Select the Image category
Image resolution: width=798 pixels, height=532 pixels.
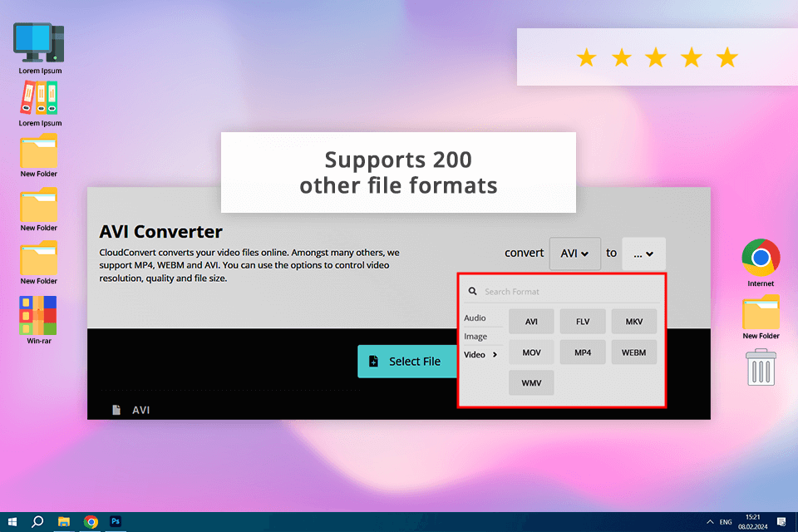point(475,337)
